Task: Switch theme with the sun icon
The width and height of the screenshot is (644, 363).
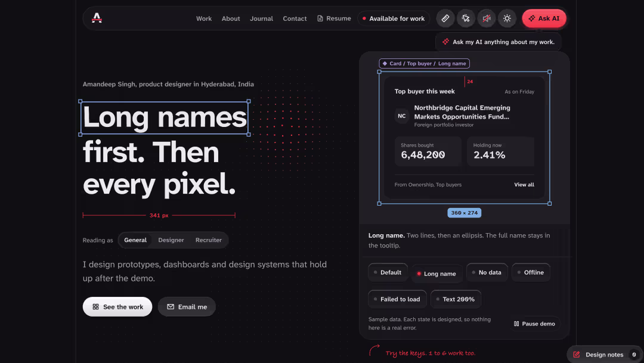Action: tap(507, 18)
